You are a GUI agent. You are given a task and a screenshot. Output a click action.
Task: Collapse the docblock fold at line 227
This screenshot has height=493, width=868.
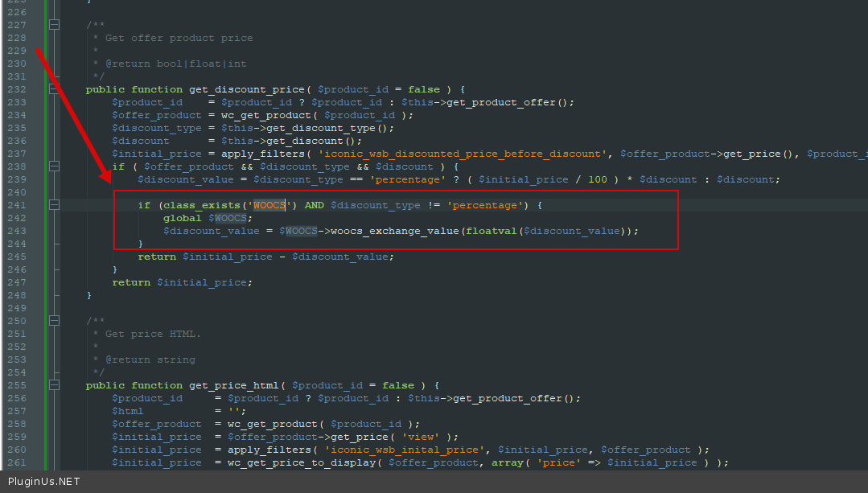tap(54, 25)
